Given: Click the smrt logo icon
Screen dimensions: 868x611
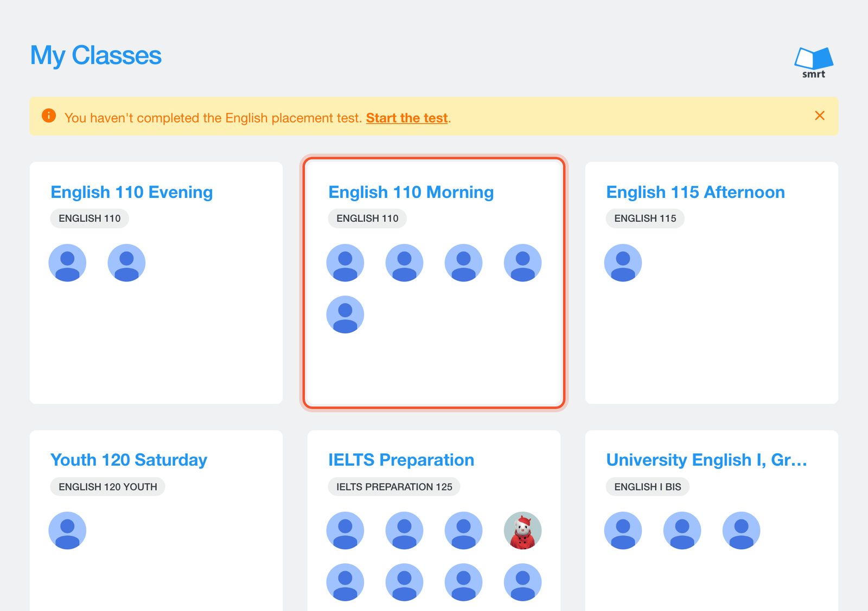Looking at the screenshot, I should (x=814, y=63).
